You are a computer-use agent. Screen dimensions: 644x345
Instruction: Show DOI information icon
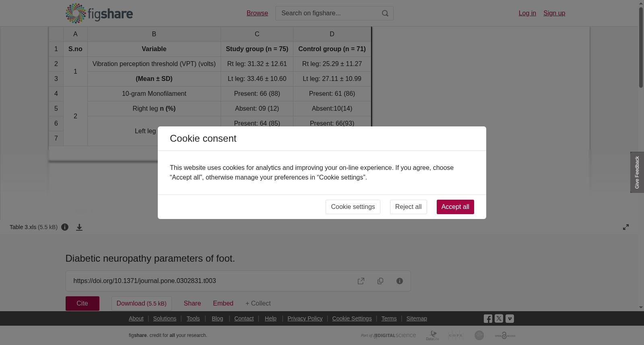pos(400,281)
